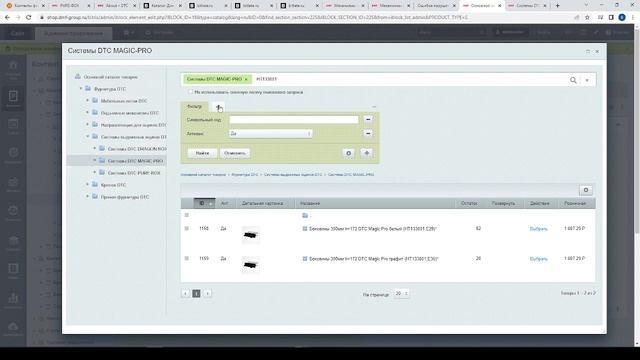Click the product name of item 1158
The width and height of the screenshot is (640, 360).
373,229
